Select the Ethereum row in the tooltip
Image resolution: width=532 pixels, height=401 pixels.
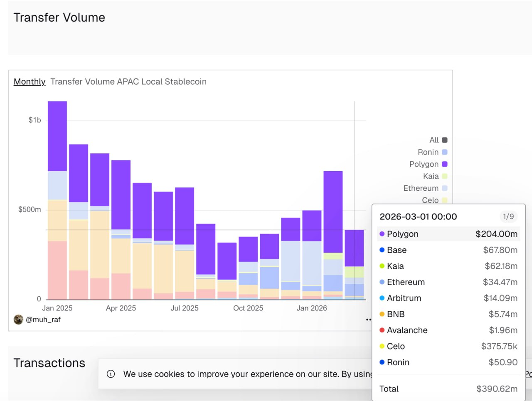(x=448, y=282)
